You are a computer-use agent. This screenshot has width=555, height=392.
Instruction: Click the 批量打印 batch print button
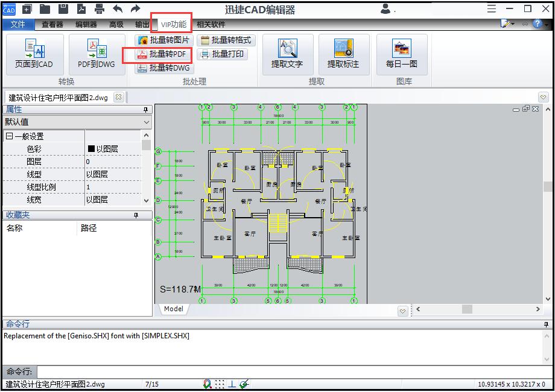[223, 54]
